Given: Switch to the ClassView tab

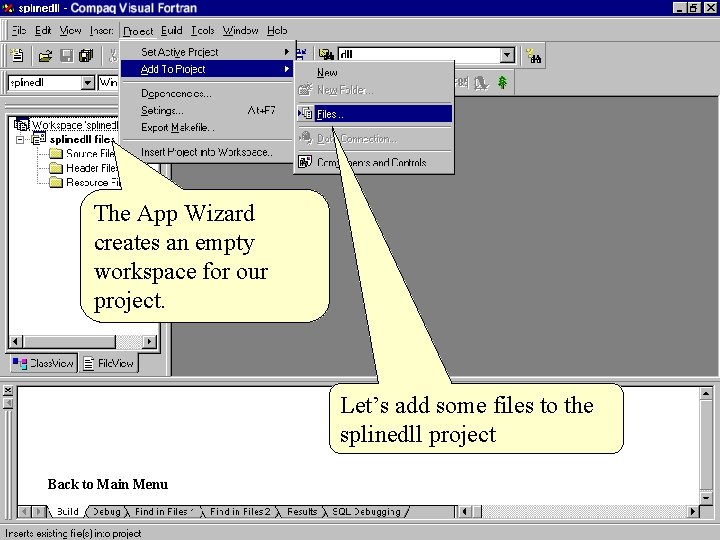Looking at the screenshot, I should [43, 363].
